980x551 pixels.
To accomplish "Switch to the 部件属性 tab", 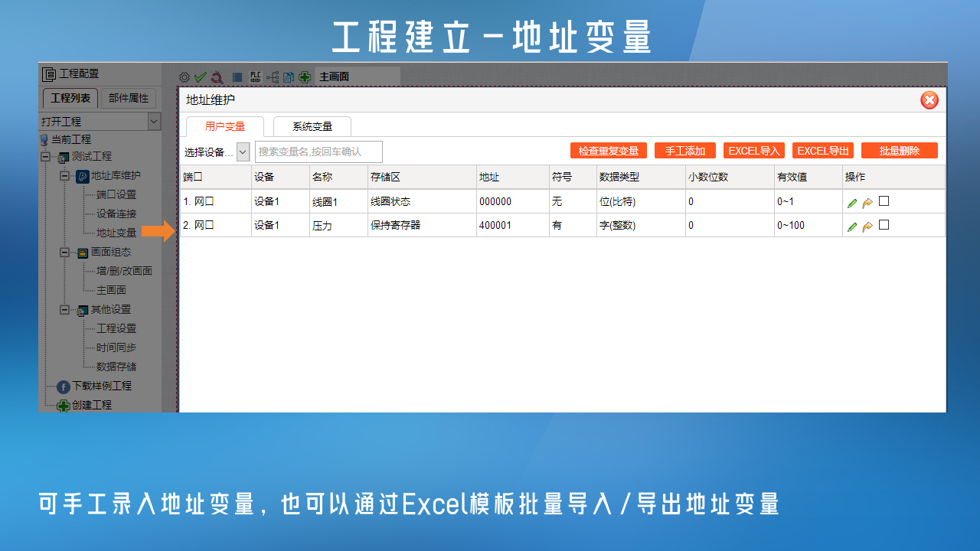I will pos(129,98).
